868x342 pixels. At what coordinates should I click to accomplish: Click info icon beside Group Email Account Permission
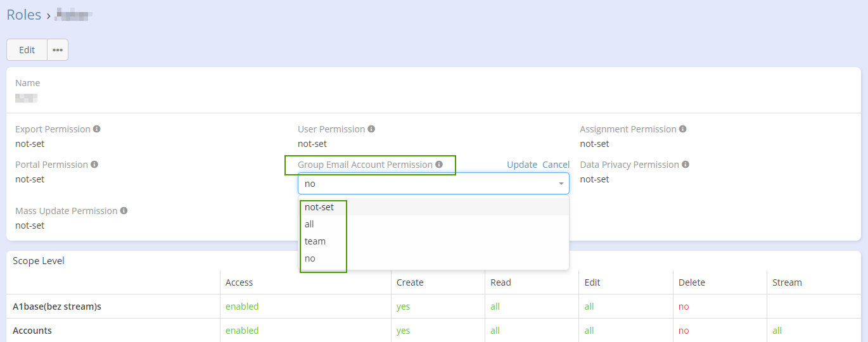[439, 165]
